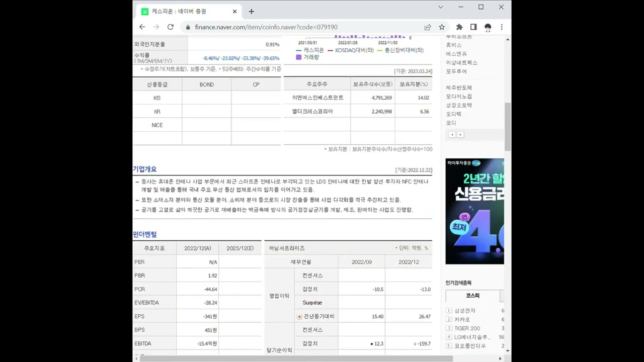Click the 하이투자증권 credit rate ad banner
This screenshot has width=644, height=362.
[x=474, y=211]
